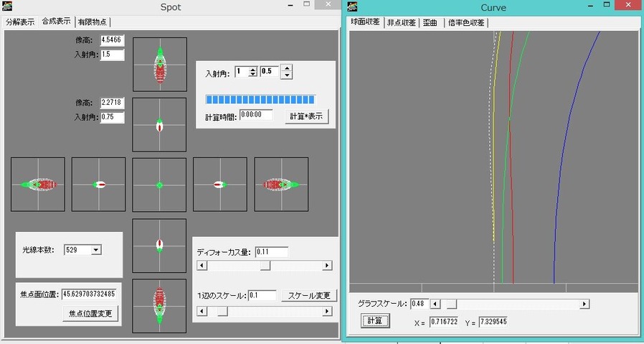
Task: Click the 計算 button in Curve window
Action: 375,320
